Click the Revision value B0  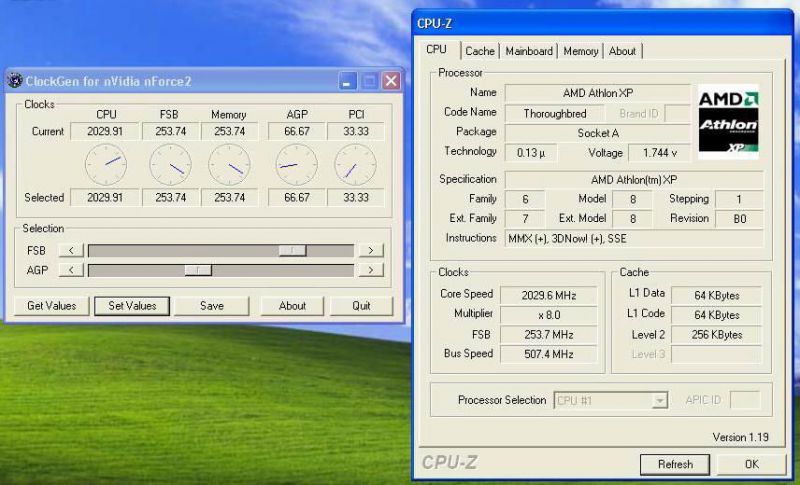(739, 219)
